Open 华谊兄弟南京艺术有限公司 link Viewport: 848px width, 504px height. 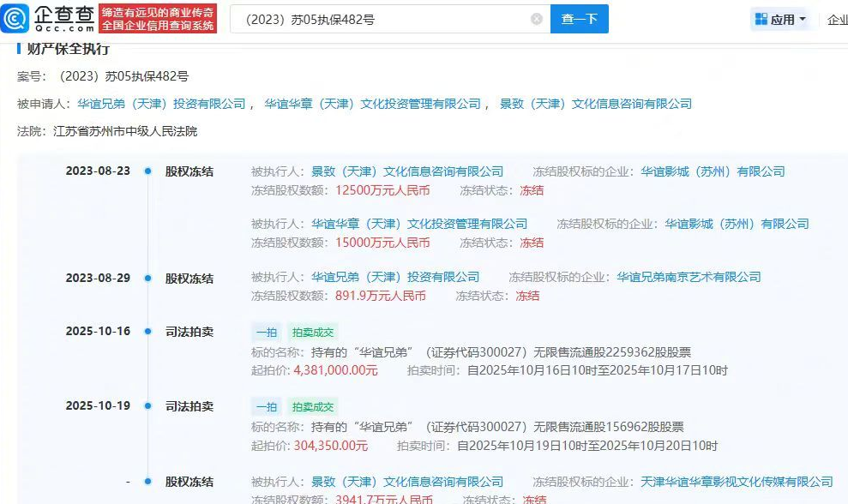tap(689, 278)
